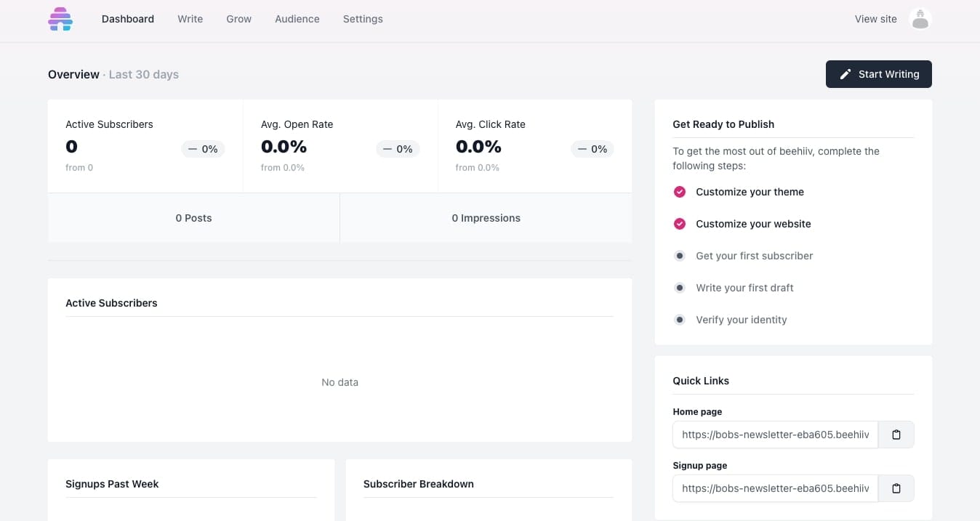Open the View site link
The width and height of the screenshot is (980, 521).
(875, 19)
